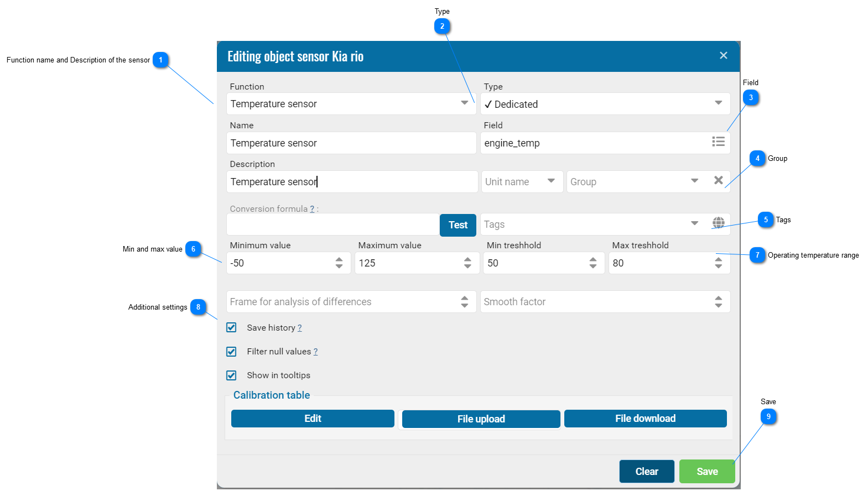868x491 pixels.
Task: Click the Minimum value stepper arrows
Action: click(x=339, y=263)
